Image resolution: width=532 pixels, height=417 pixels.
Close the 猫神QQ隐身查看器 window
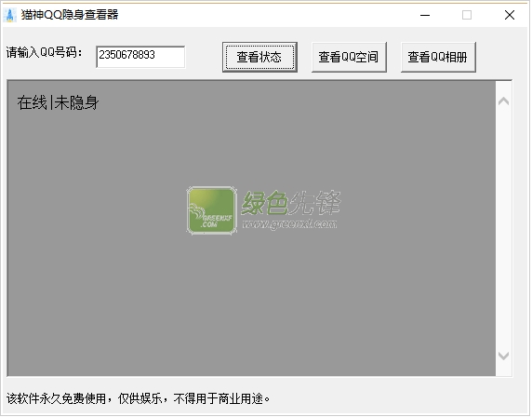coord(510,15)
